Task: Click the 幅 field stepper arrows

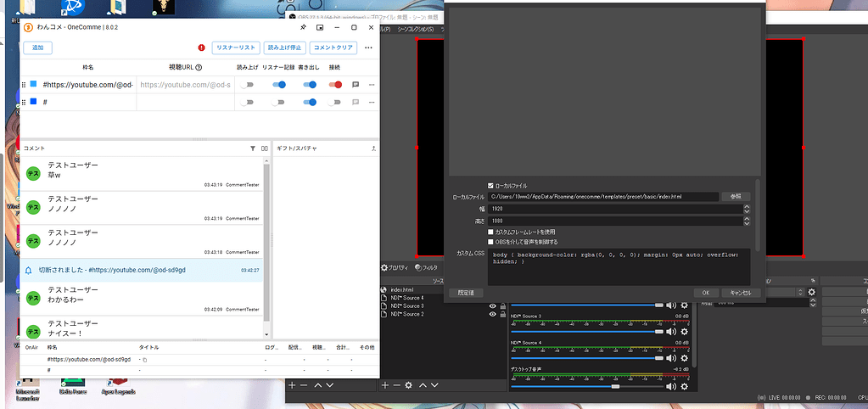Action: tap(747, 208)
